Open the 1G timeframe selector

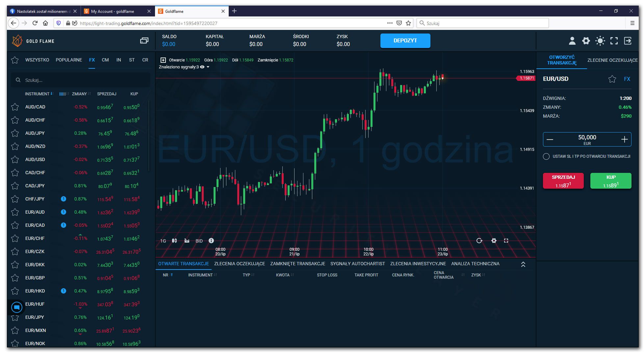click(x=163, y=241)
